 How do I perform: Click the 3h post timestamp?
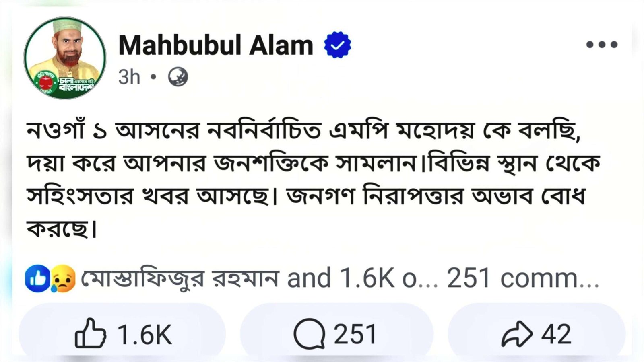[x=129, y=76]
